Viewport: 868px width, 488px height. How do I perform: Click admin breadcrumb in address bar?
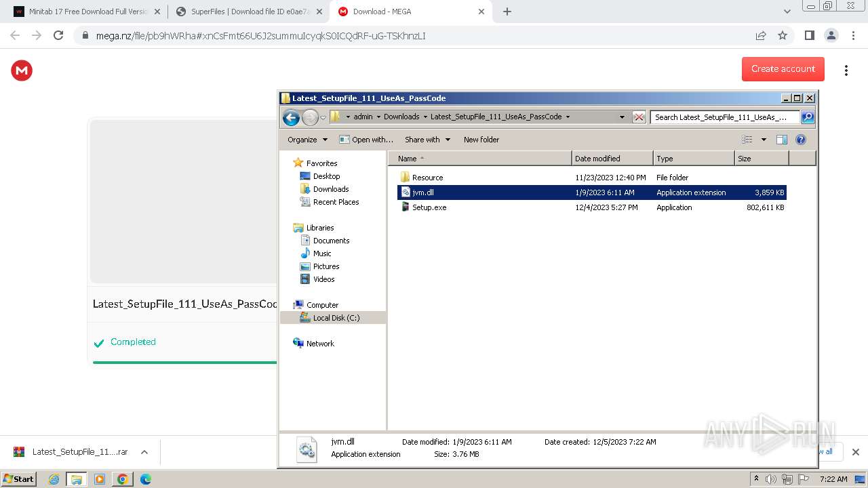(363, 117)
